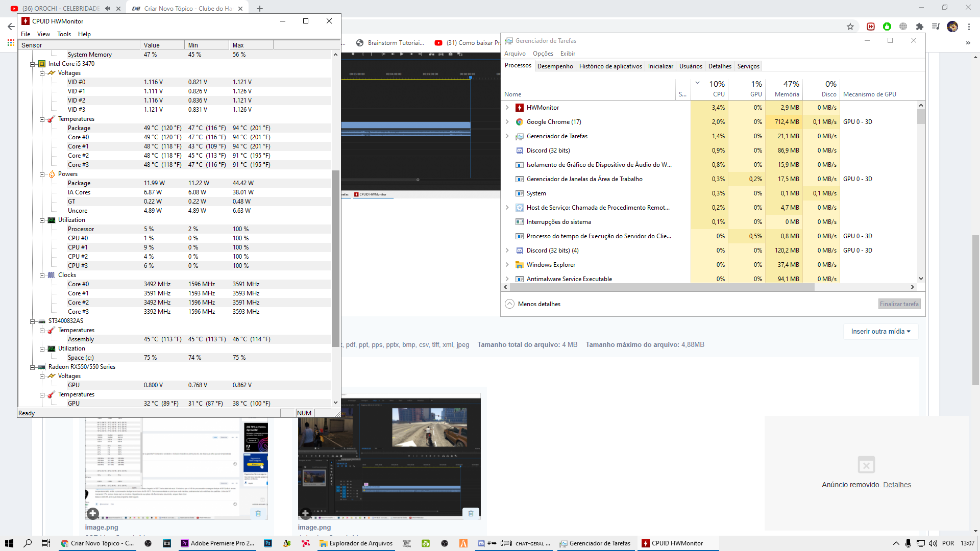Image resolution: width=980 pixels, height=551 pixels.
Task: Collapse the Powers node in HWMonitor
Action: tap(42, 174)
